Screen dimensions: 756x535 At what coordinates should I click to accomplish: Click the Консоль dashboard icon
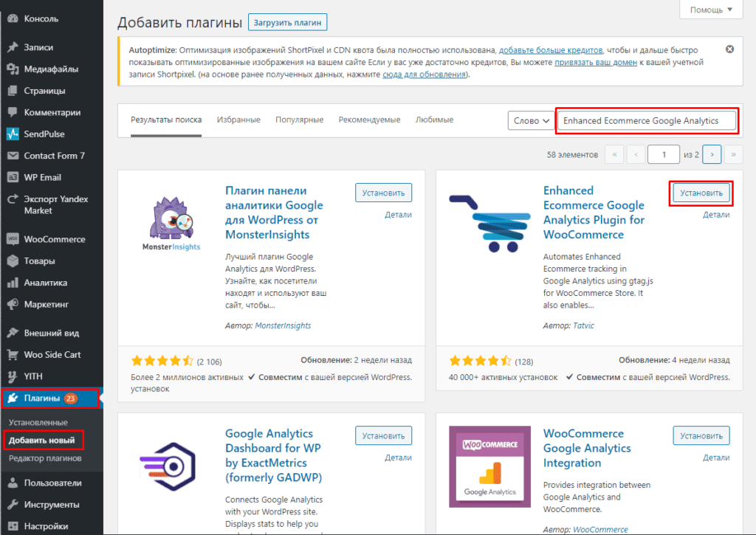click(13, 18)
